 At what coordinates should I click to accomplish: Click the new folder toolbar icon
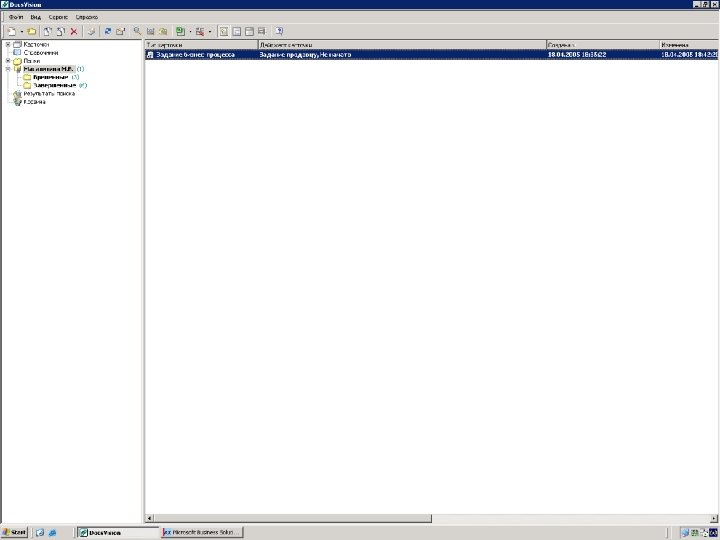tap(31, 31)
